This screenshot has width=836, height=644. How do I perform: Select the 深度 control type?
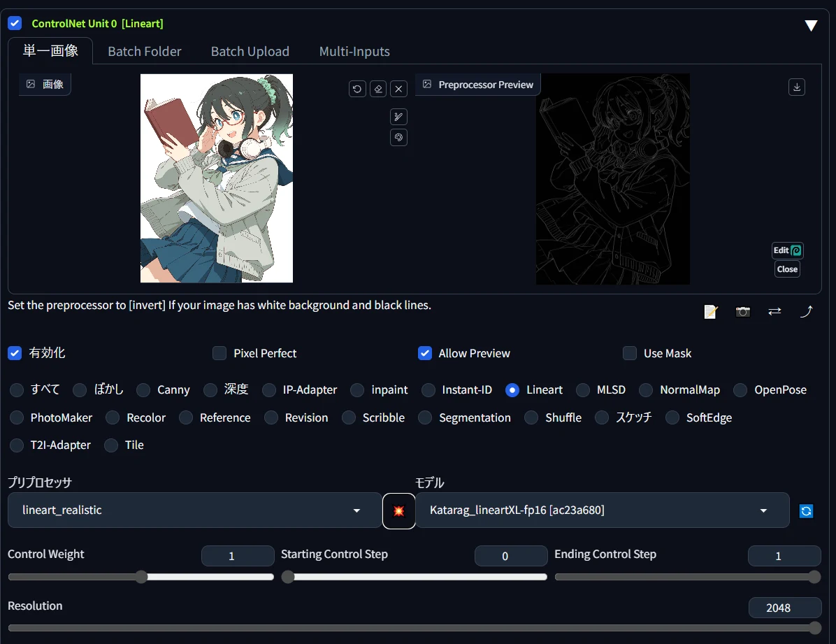click(x=210, y=390)
